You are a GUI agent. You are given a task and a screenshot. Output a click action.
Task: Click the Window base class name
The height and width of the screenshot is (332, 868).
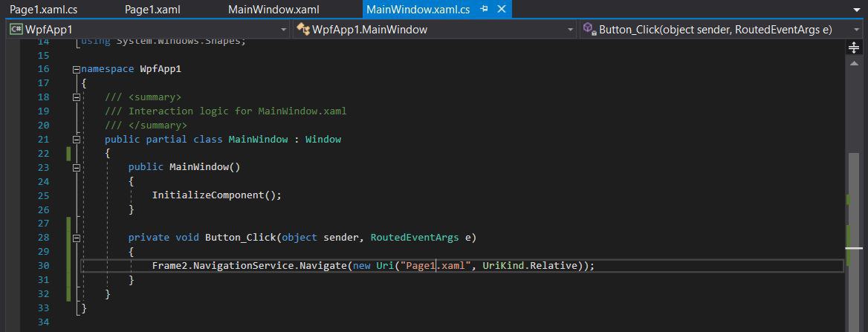tap(323, 140)
